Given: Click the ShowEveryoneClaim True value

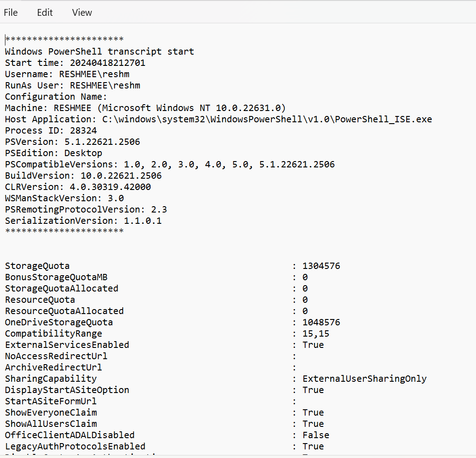Looking at the screenshot, I should coord(313,412).
